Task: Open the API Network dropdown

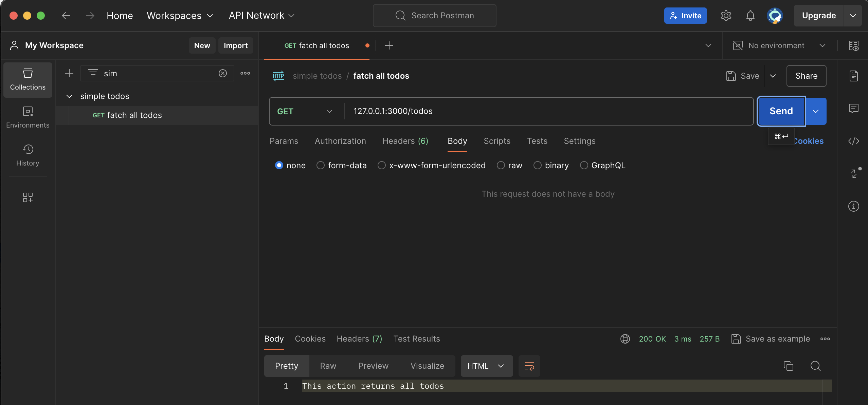Action: pos(261,16)
